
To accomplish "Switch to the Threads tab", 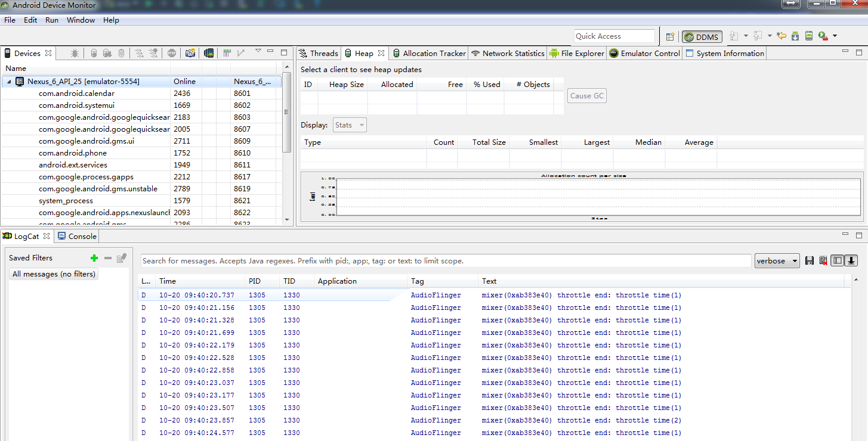I will tap(319, 53).
